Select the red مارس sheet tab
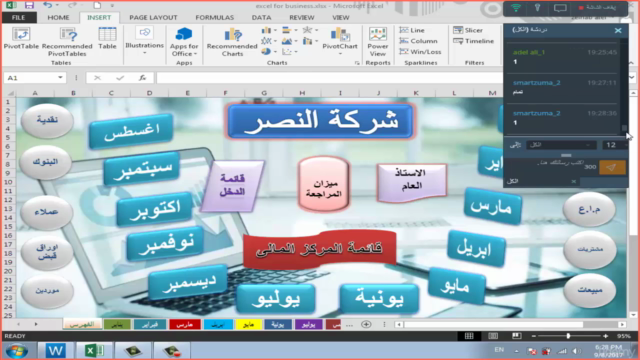This screenshot has width=640, height=360. (x=184, y=324)
